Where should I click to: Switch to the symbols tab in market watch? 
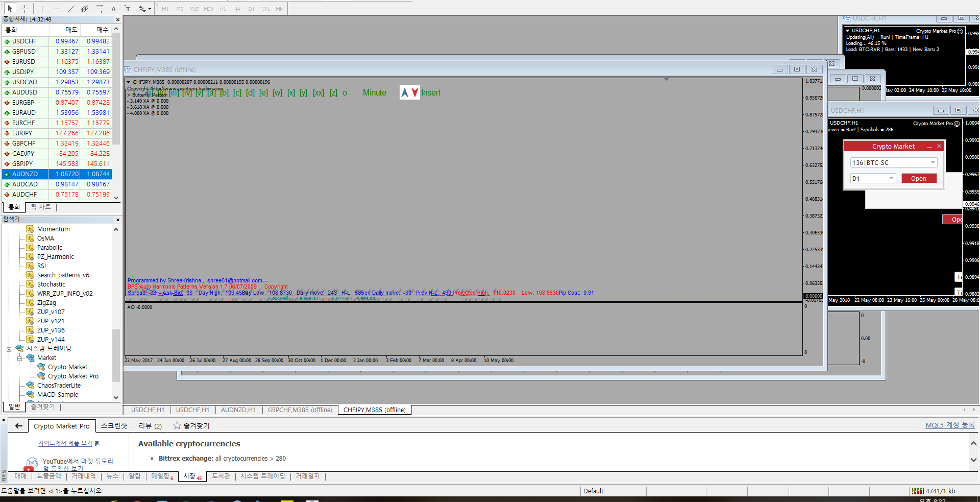point(14,207)
